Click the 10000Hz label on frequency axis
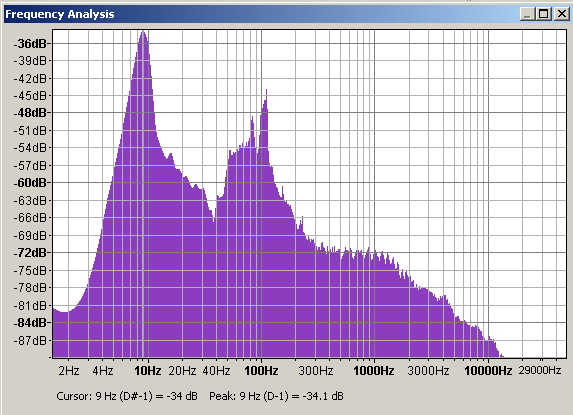This screenshot has height=415, width=573. tap(488, 371)
